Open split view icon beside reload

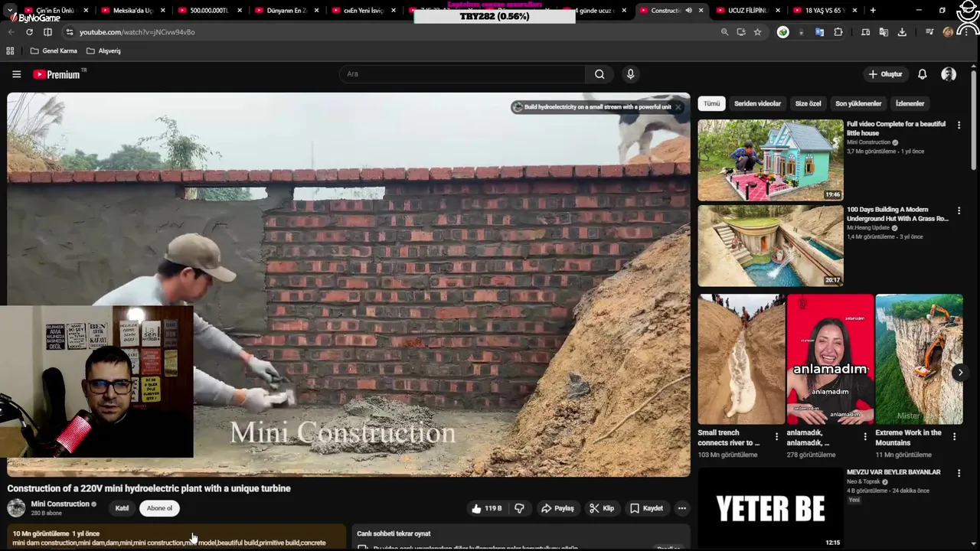tap(47, 32)
